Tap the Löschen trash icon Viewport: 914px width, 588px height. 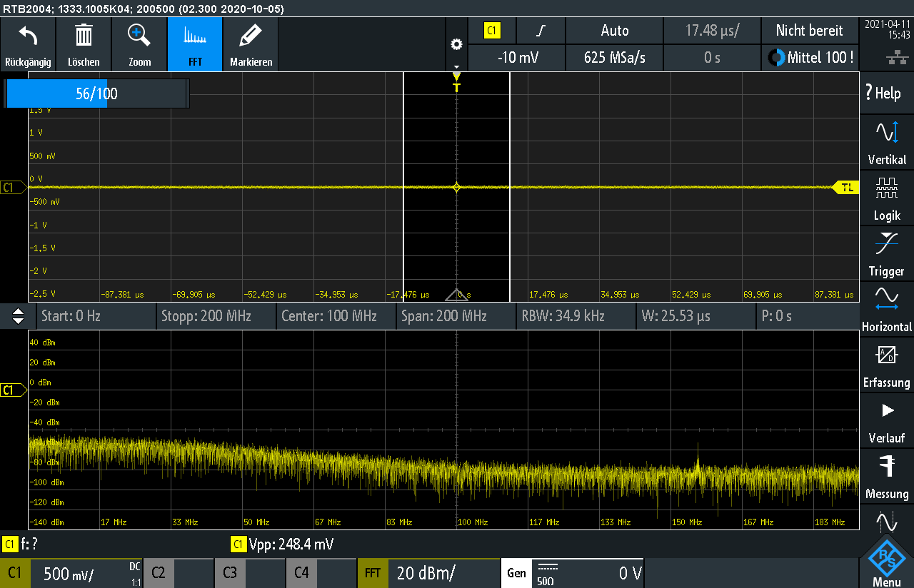coord(84,44)
